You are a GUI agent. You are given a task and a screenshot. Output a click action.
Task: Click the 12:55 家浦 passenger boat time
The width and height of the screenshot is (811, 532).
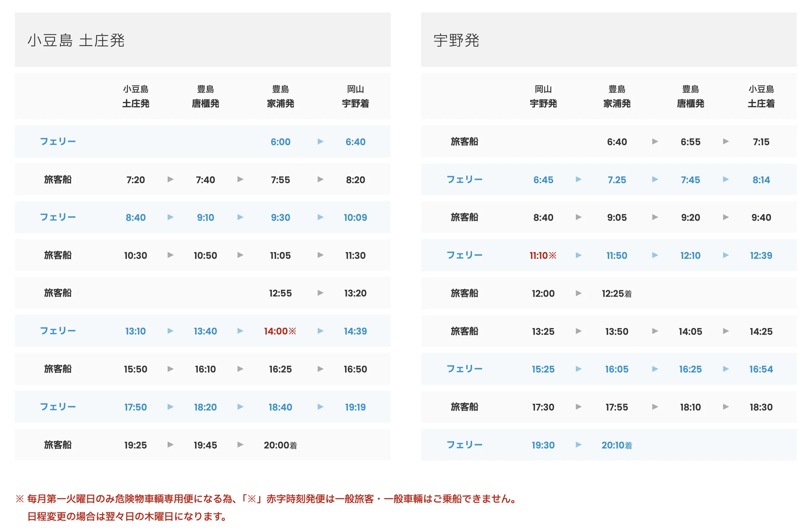280,293
